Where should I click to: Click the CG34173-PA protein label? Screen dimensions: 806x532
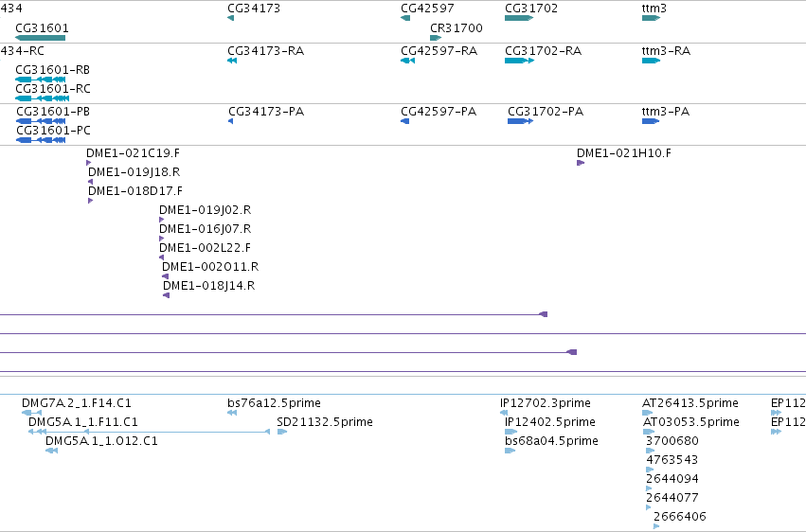tap(266, 112)
